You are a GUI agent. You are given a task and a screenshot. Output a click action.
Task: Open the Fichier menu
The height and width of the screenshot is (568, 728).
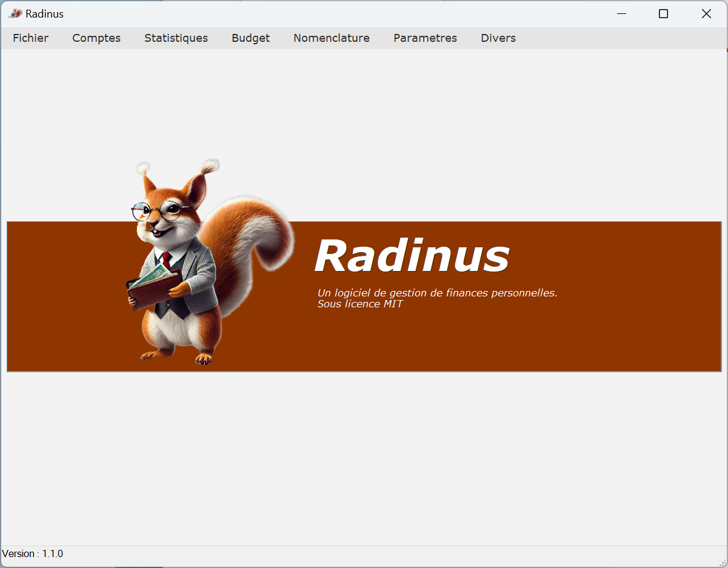click(x=30, y=38)
